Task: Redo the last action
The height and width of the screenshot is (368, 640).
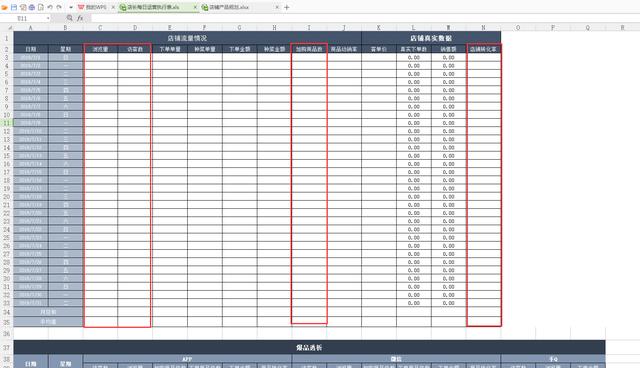Action: tap(59, 7)
